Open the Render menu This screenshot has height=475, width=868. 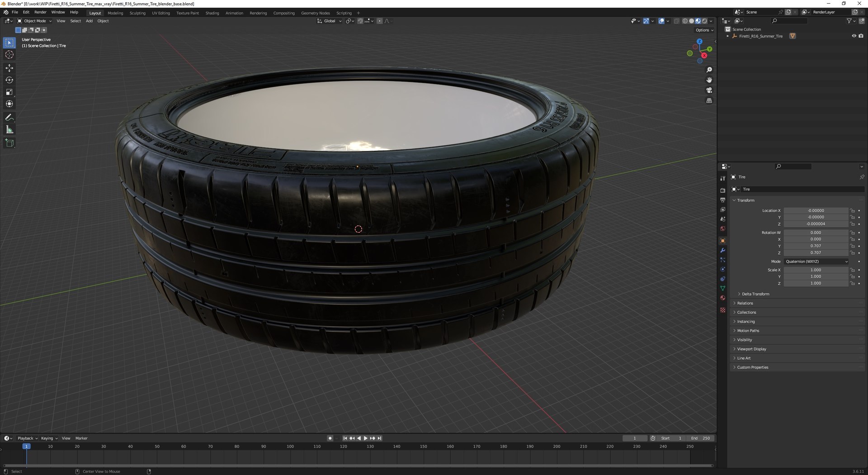pos(40,12)
